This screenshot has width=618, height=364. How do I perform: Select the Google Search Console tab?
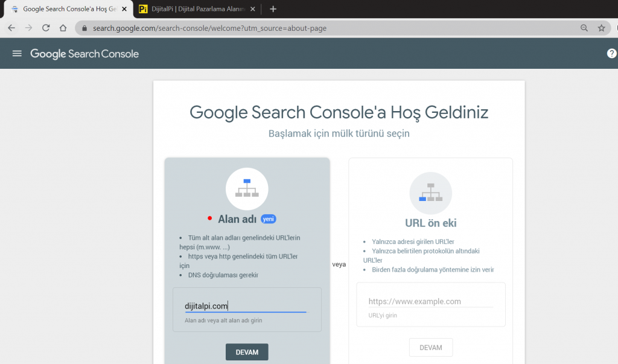(69, 8)
